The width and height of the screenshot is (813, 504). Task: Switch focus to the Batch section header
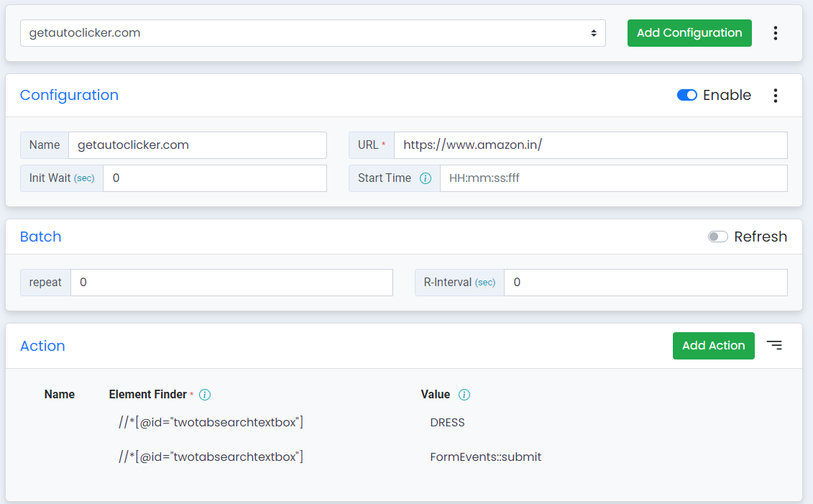[x=40, y=236]
